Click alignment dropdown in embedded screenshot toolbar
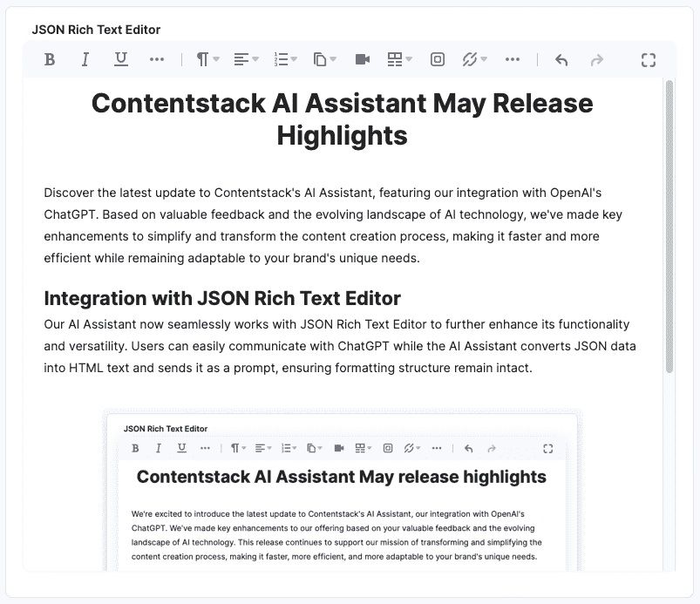The height and width of the screenshot is (604, 700). click(263, 448)
